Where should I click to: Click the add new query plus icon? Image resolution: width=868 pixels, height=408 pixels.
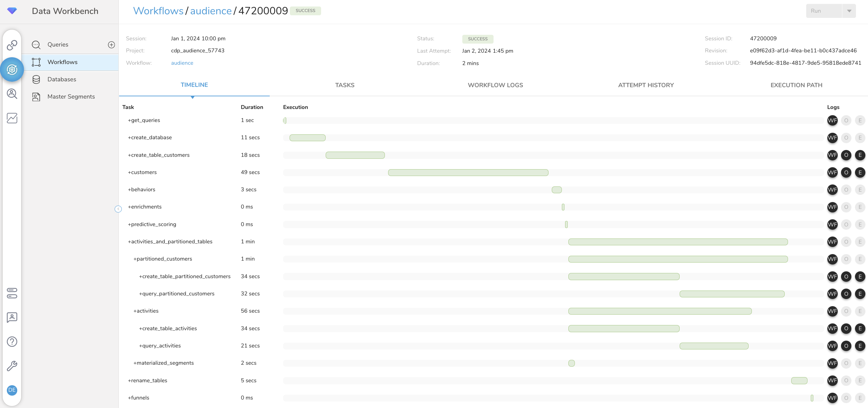click(111, 45)
